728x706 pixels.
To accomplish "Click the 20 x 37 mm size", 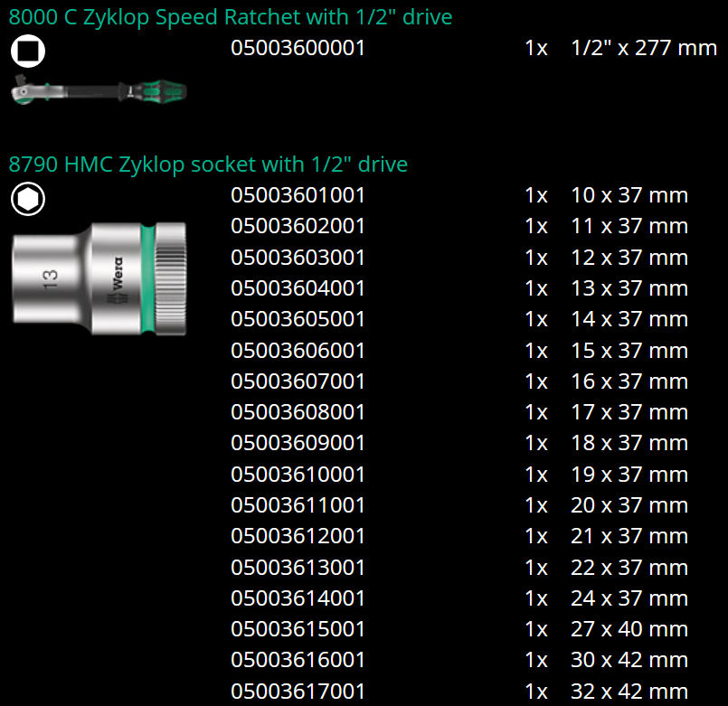I will coord(629,505).
